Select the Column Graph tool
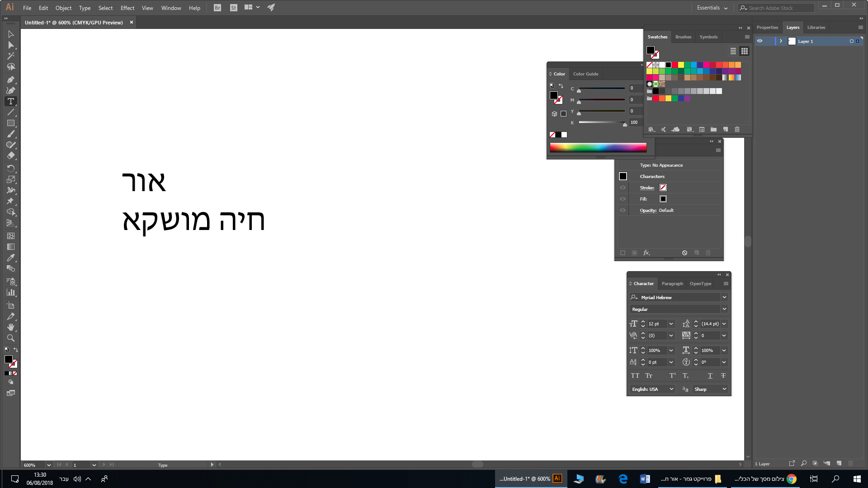The height and width of the screenshot is (488, 868). click(x=11, y=292)
